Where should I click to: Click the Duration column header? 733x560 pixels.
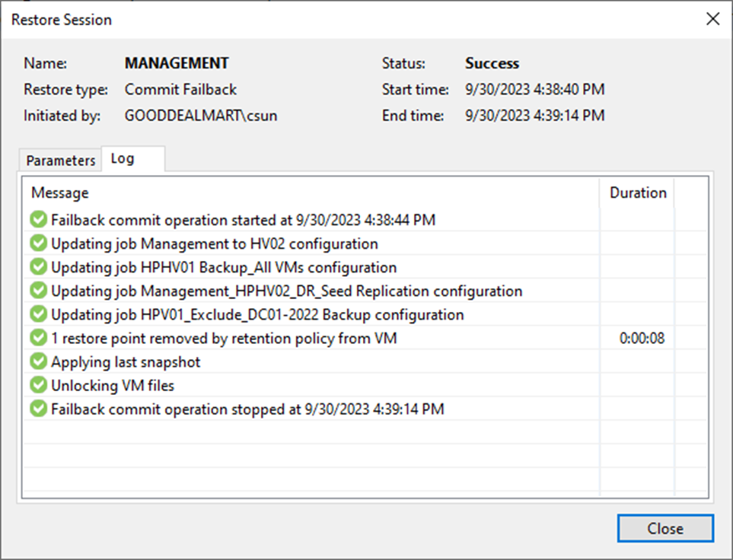tap(638, 193)
